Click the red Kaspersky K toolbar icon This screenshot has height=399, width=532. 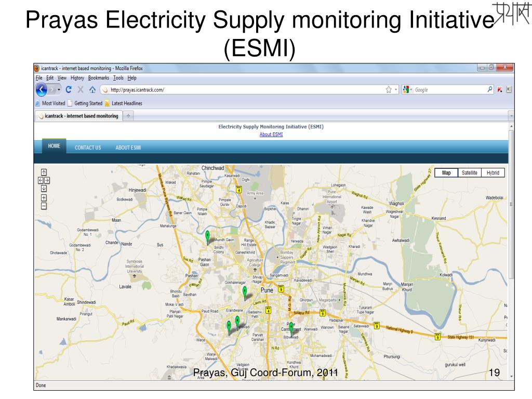pos(500,89)
